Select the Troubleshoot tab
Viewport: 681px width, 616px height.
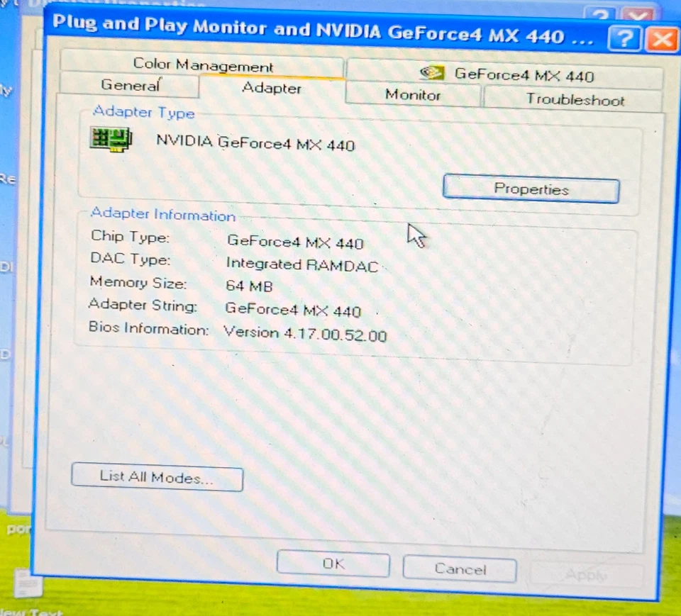click(575, 99)
